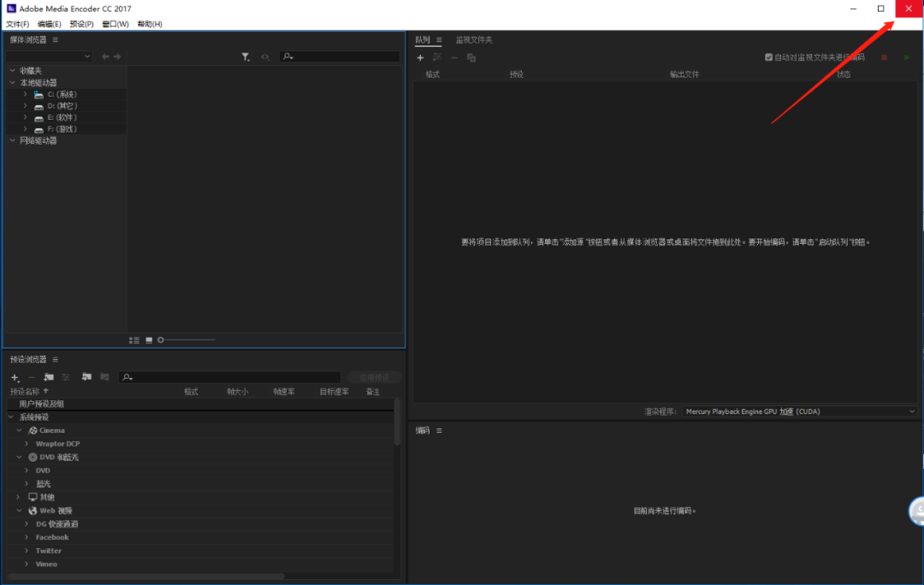Click the preset browser horizontal scrollbar

coord(146,576)
